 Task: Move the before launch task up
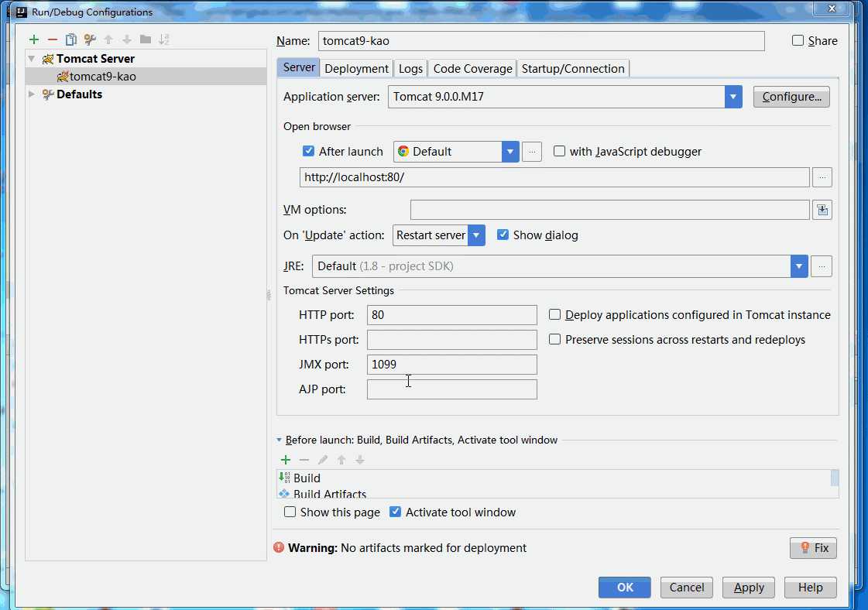[341, 460]
